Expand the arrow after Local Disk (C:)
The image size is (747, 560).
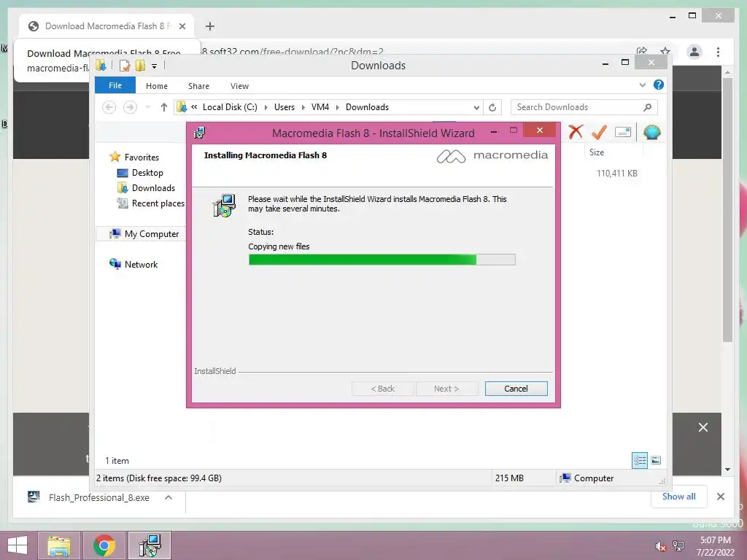tap(266, 108)
